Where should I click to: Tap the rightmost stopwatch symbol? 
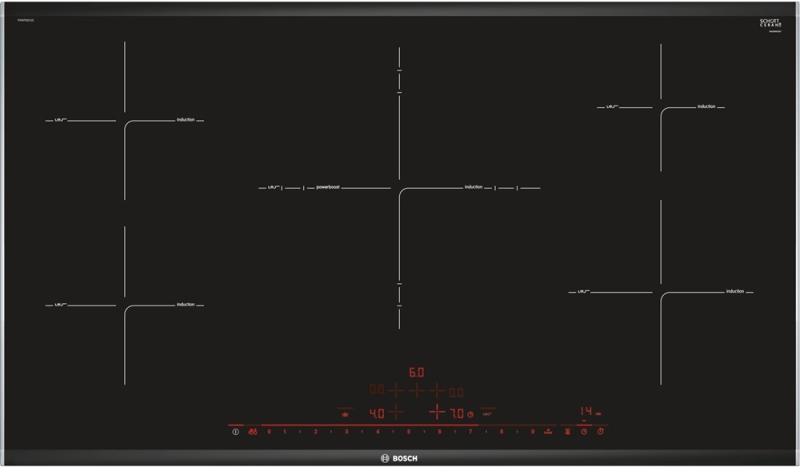click(x=601, y=432)
